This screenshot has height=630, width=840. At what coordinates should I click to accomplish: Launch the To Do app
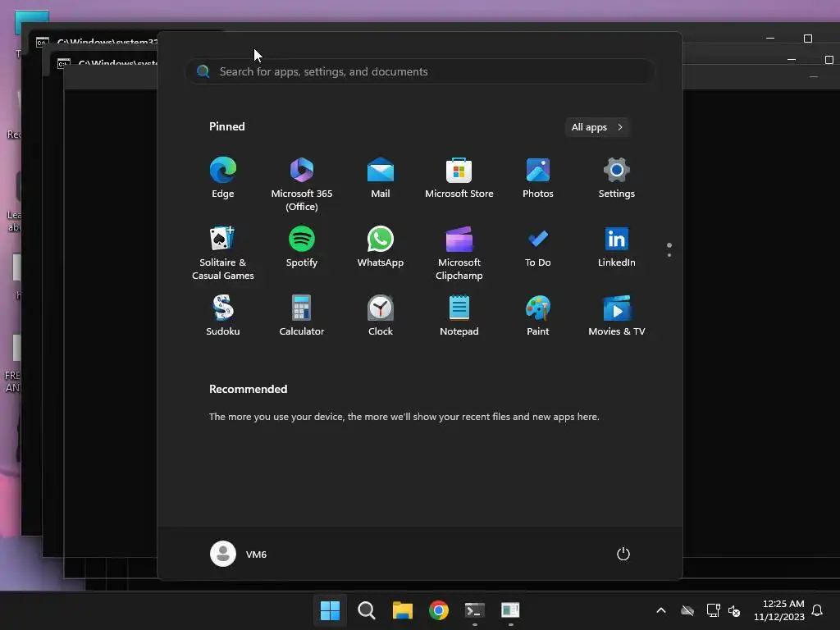(x=538, y=247)
